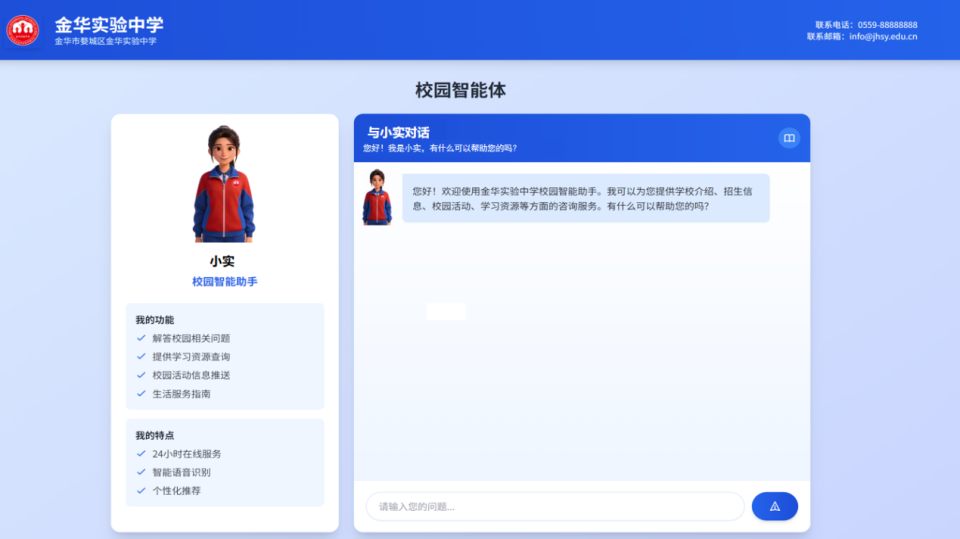Click the welcome message bubble
960x539 pixels.
[x=585, y=198]
